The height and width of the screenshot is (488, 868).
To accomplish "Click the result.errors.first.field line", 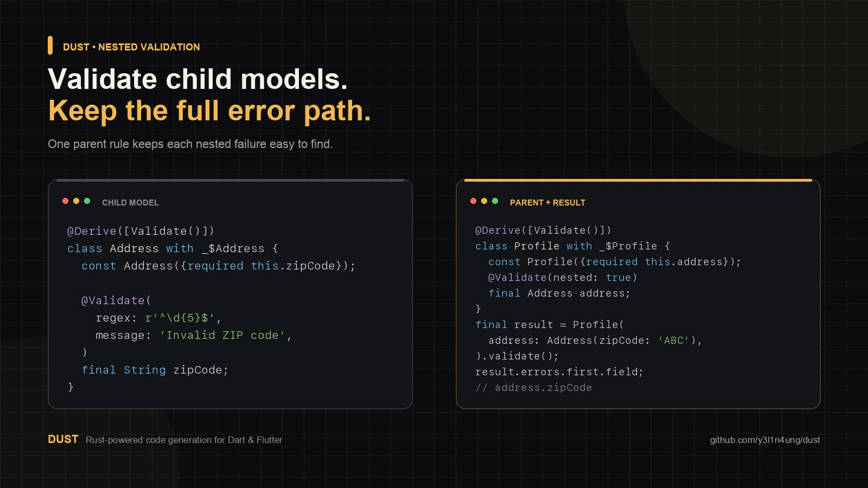I will [x=559, y=372].
